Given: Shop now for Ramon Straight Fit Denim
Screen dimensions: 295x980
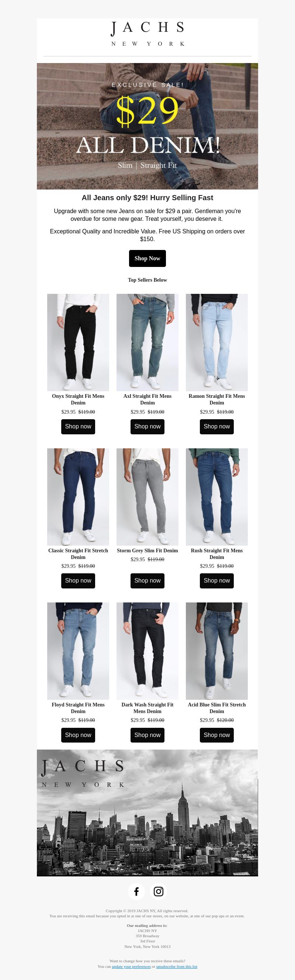Looking at the screenshot, I should point(216,427).
